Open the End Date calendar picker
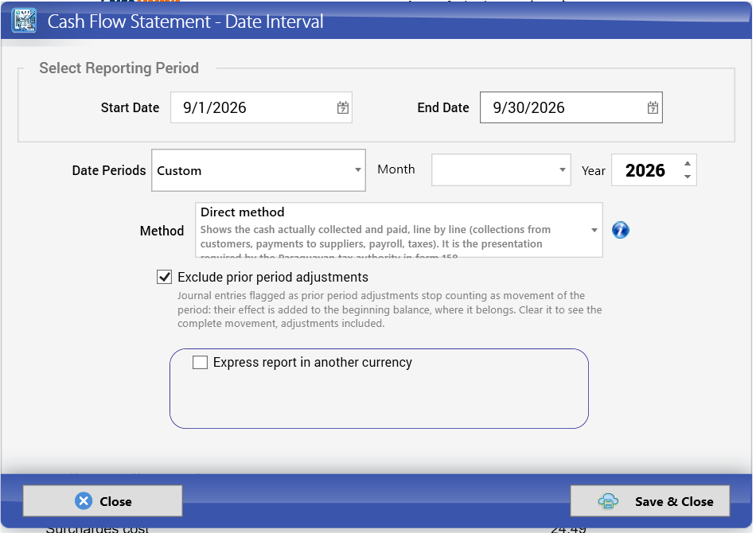The width and height of the screenshot is (756, 533). [653, 107]
